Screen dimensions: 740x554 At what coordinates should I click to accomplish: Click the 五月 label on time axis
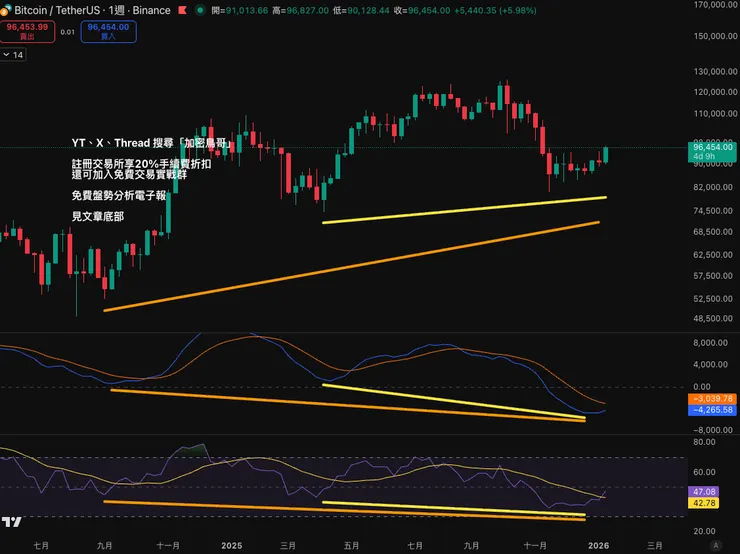click(351, 546)
